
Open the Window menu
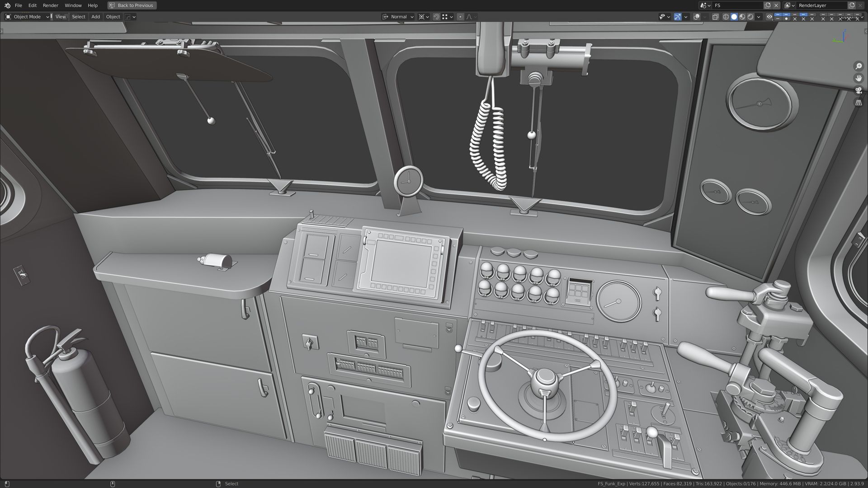point(73,5)
